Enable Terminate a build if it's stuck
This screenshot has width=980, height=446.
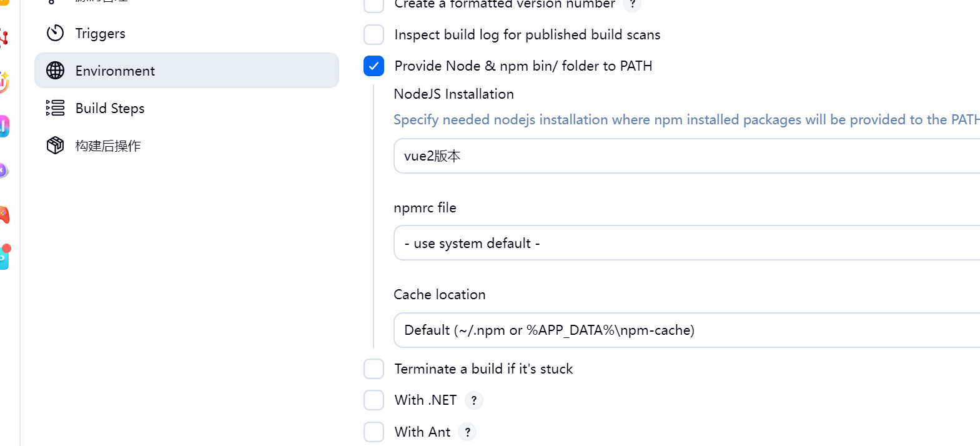(x=374, y=369)
